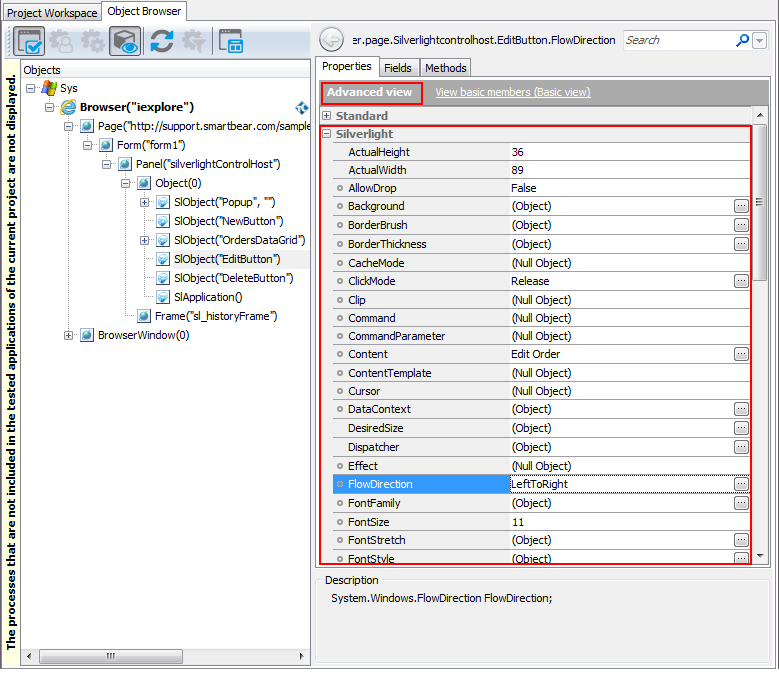Open the search options dropdown arrow
The width and height of the screenshot is (779, 673).
759,41
